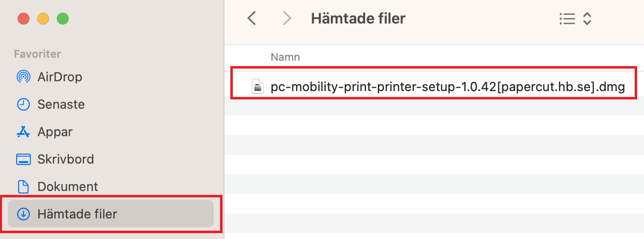Click the green full-screen window button
The width and height of the screenshot is (644, 239).
pyautogui.click(x=63, y=19)
